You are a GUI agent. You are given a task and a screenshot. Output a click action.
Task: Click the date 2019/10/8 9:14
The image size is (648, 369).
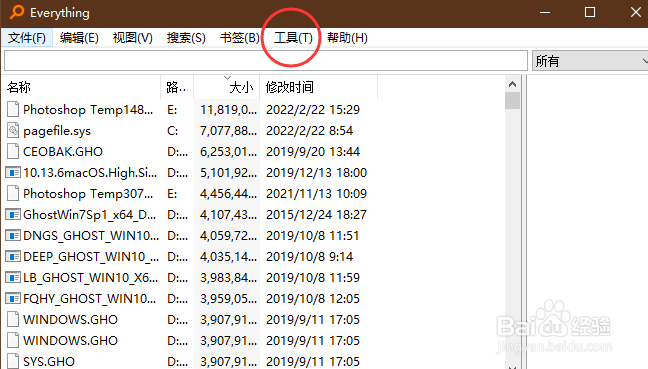[x=310, y=257]
